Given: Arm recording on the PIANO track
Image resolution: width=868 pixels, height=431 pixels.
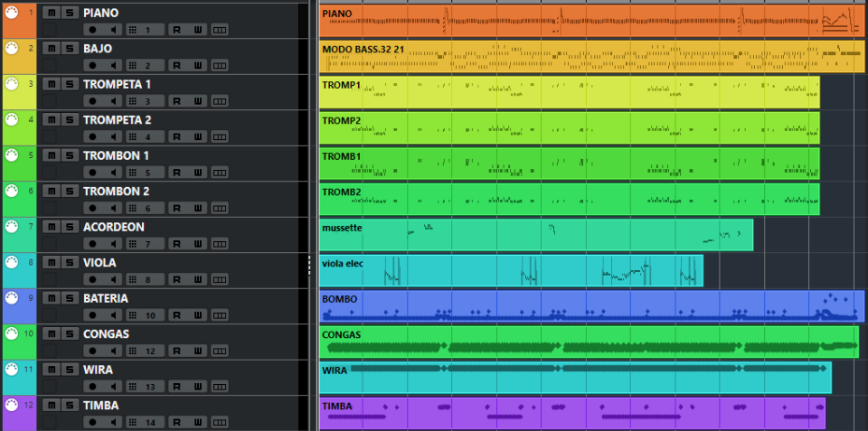Looking at the screenshot, I should [92, 30].
